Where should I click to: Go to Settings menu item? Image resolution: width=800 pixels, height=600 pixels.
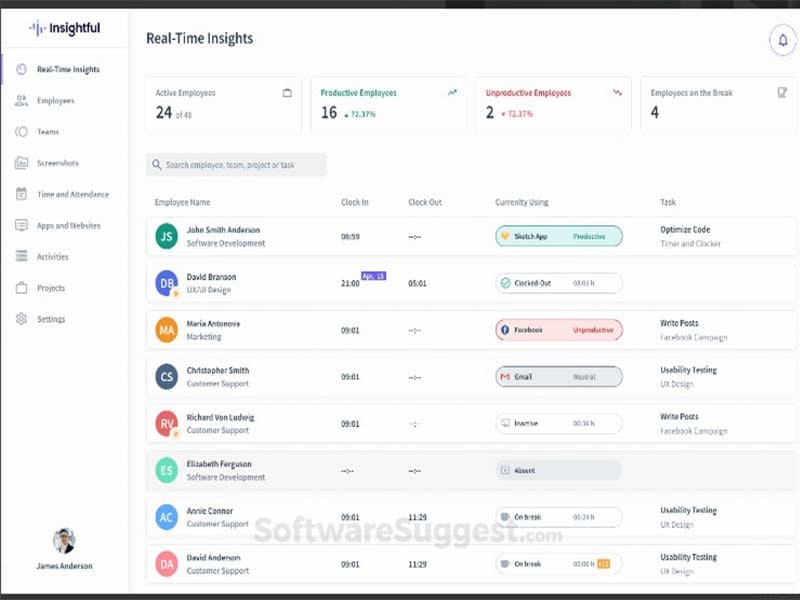pyautogui.click(x=51, y=319)
